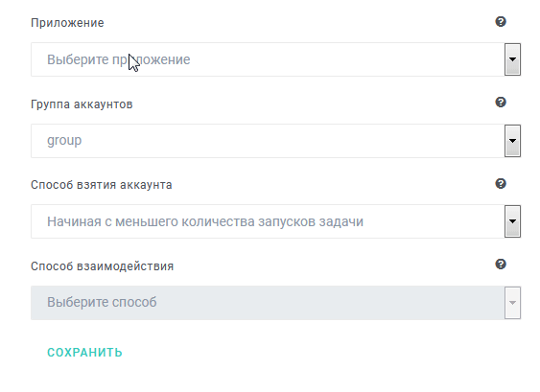Select the group placeholder text
Viewport: 540px width, 392px height.
click(64, 141)
